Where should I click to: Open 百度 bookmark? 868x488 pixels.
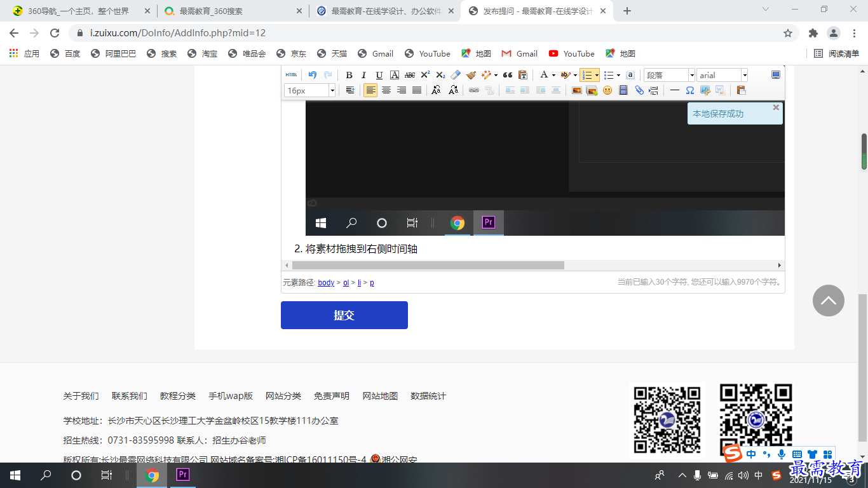(x=65, y=54)
